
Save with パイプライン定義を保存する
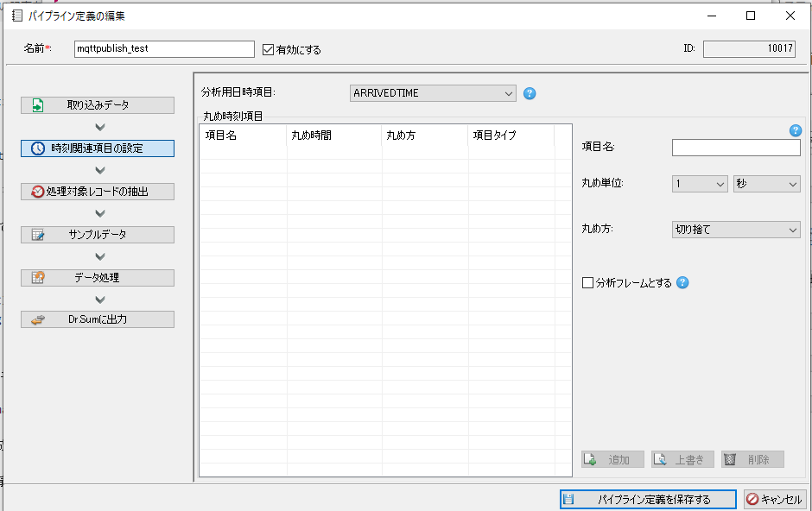tap(648, 499)
